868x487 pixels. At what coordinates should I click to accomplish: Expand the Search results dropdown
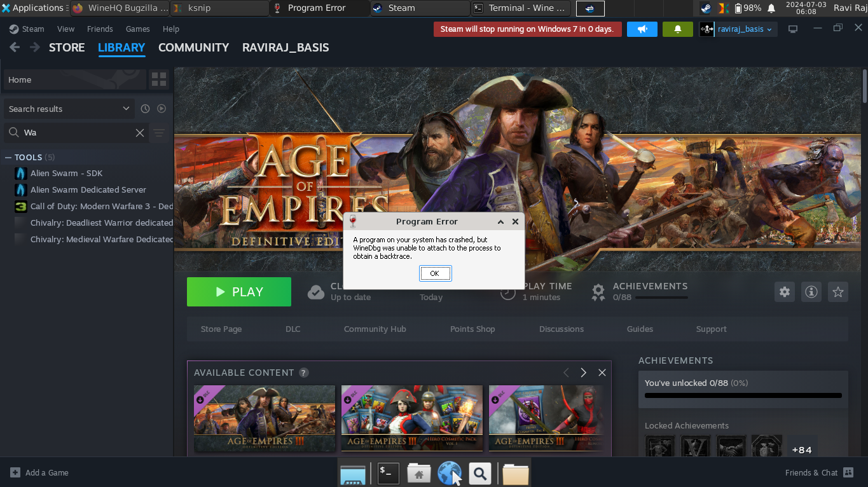click(126, 109)
